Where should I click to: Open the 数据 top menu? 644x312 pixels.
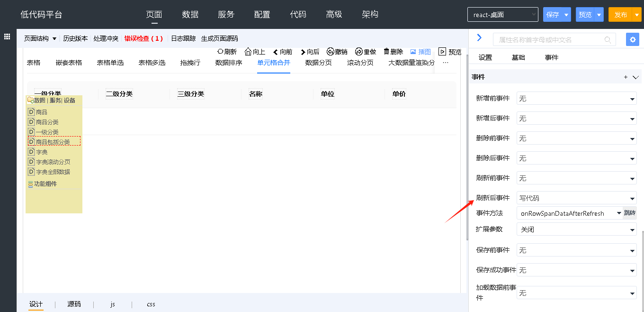pos(190,14)
